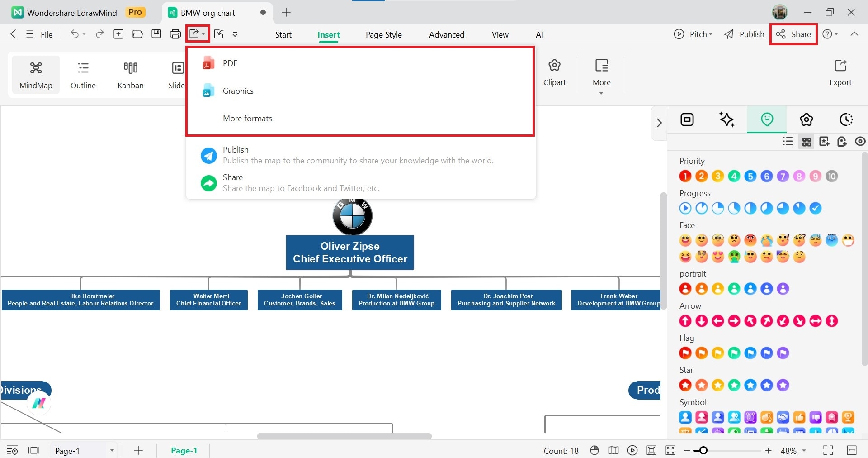
Task: Open the Advanced ribbon tab
Action: (x=447, y=34)
